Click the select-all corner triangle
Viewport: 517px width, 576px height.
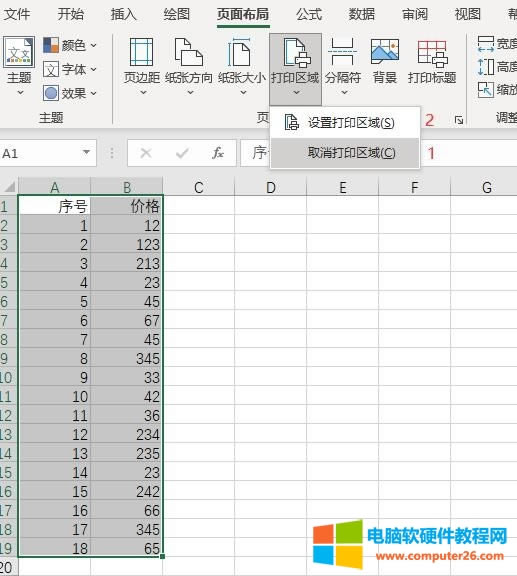coord(9,187)
